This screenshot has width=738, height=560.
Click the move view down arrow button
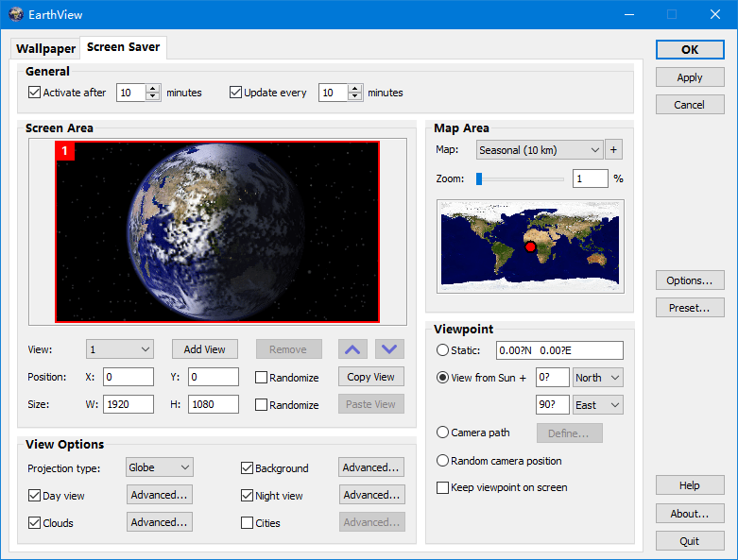click(x=389, y=349)
